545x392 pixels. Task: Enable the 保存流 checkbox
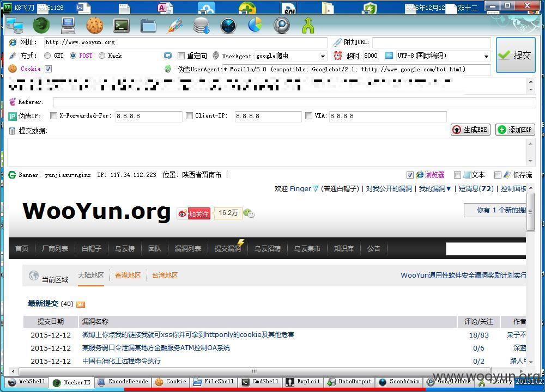(x=498, y=175)
